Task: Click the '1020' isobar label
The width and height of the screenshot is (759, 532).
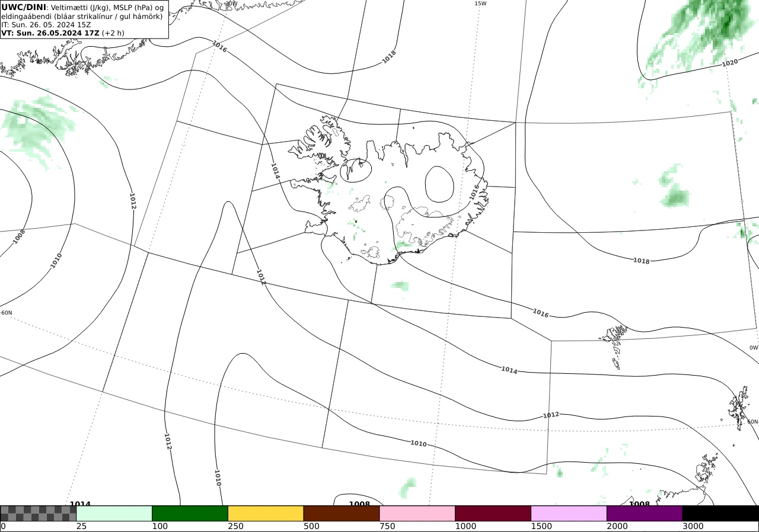Action: 730,63
